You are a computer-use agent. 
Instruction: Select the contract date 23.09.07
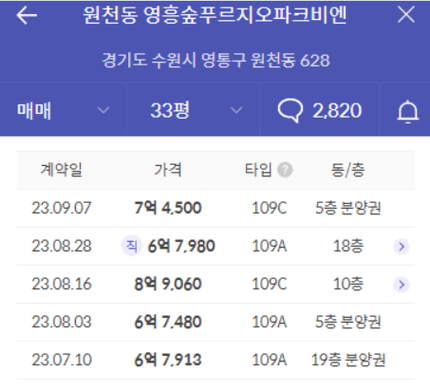[61, 208]
